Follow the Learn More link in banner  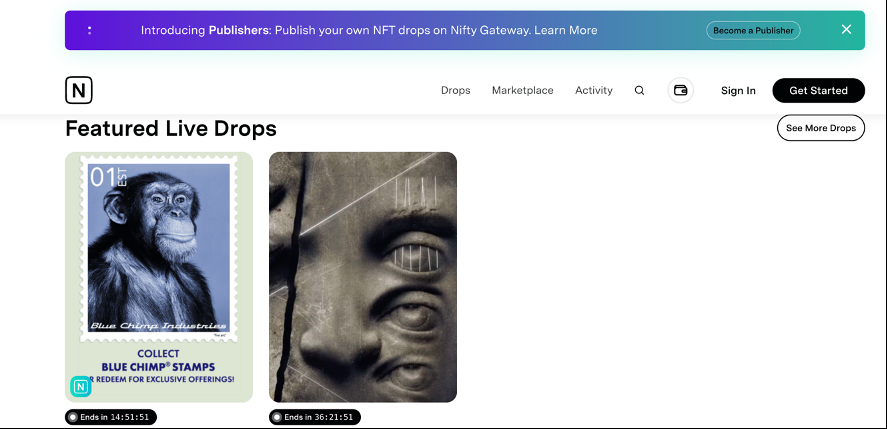[x=566, y=30]
